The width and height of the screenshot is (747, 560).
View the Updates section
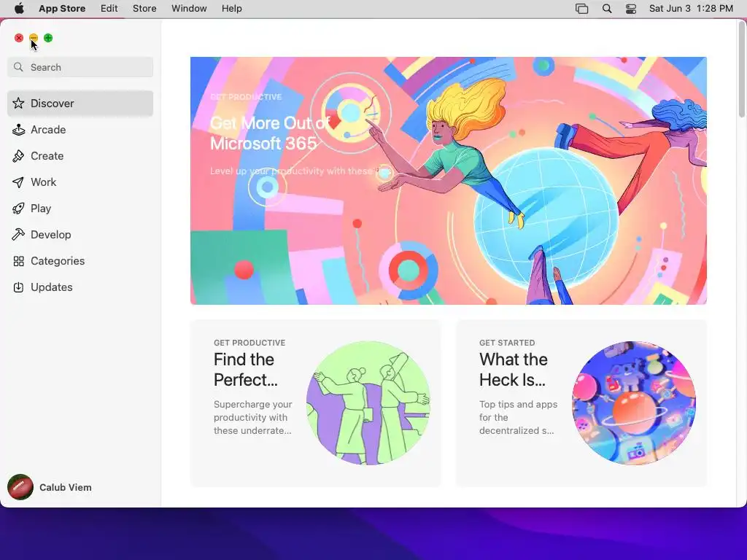[x=80, y=287]
